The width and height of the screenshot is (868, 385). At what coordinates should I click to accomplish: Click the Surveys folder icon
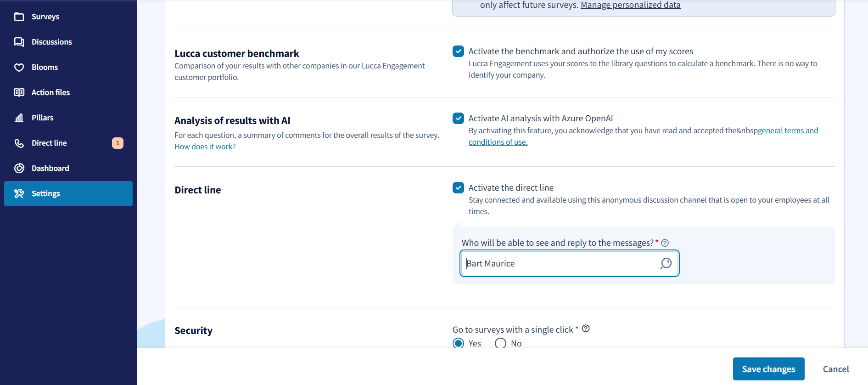[19, 17]
